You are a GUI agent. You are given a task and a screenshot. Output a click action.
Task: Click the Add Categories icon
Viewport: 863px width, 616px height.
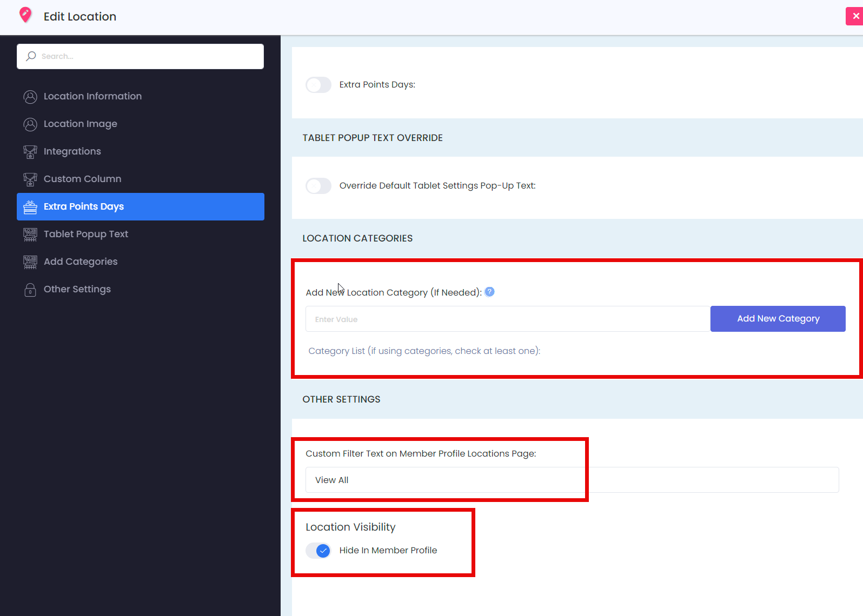(30, 262)
